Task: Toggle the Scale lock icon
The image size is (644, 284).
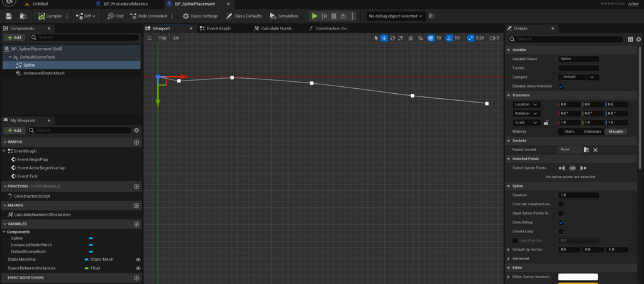Action: (547, 122)
